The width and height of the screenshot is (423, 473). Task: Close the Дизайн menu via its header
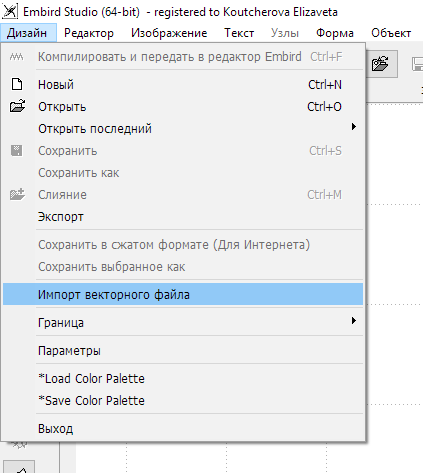click(x=28, y=33)
